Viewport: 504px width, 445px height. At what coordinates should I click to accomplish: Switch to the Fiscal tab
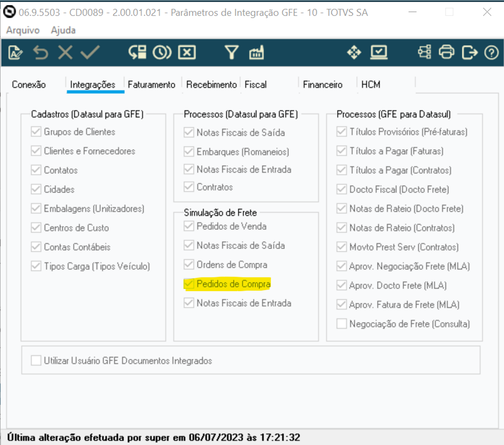[x=256, y=85]
